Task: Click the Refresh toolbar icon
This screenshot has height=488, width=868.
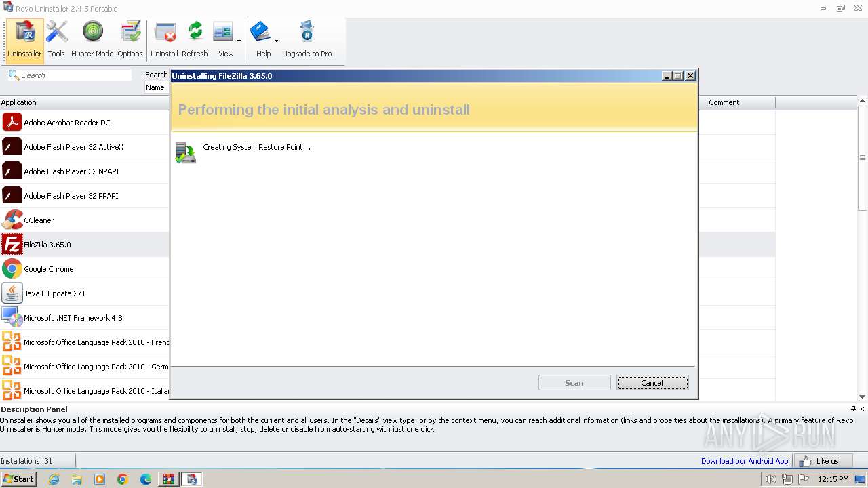Action: 195,33
